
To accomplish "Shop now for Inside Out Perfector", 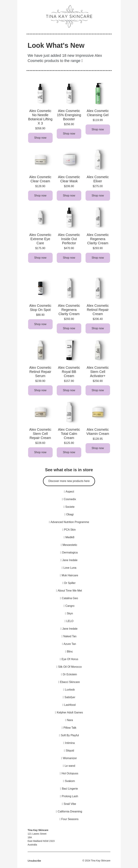I will (69, 258).
